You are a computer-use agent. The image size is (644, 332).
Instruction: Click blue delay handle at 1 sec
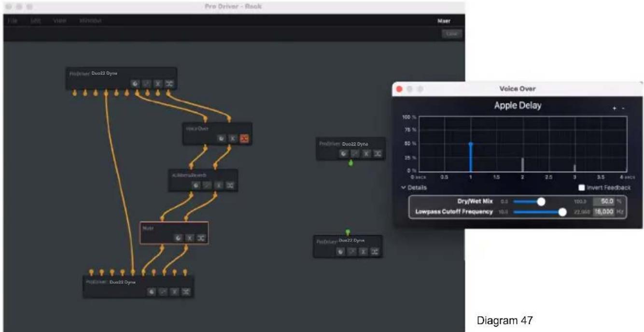471,144
